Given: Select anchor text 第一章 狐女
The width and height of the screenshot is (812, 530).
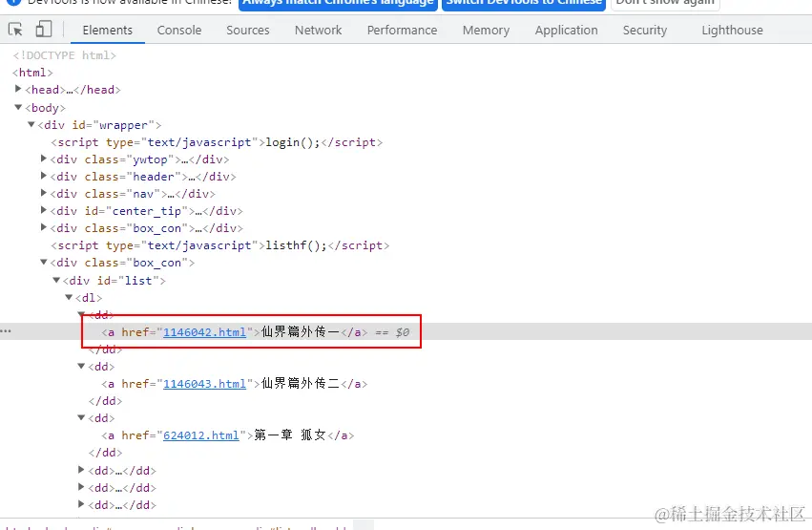Looking at the screenshot, I should (x=290, y=435).
